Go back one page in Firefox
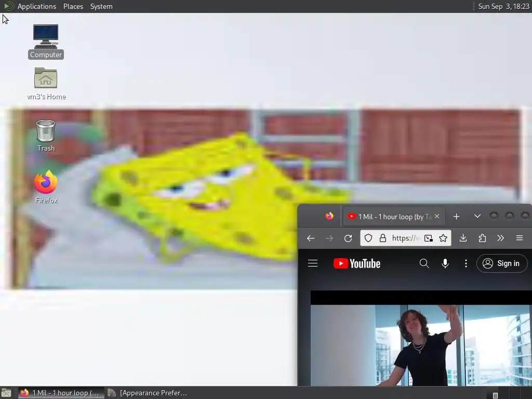Image resolution: width=532 pixels, height=399 pixels. pos(311,238)
